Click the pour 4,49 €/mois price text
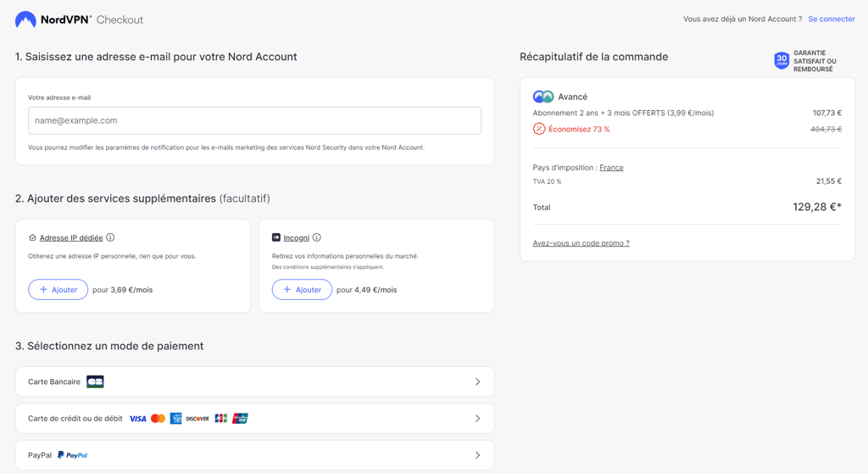 tap(366, 290)
